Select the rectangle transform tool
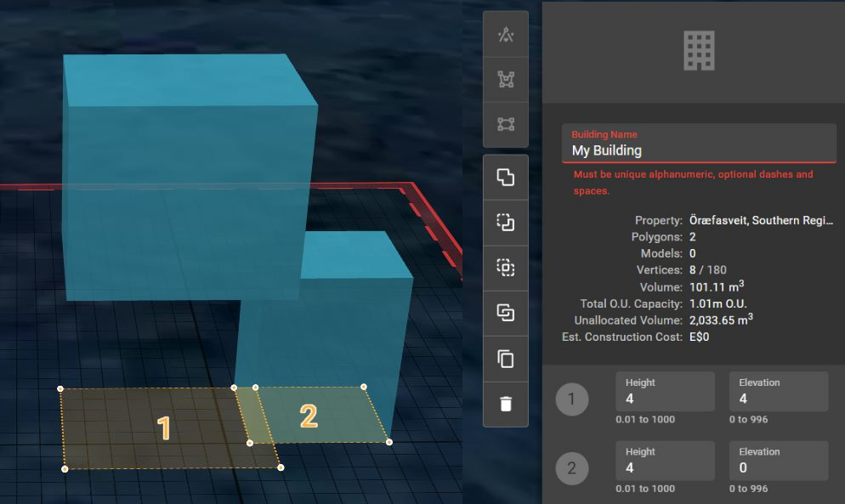This screenshot has width=845, height=504. click(506, 125)
